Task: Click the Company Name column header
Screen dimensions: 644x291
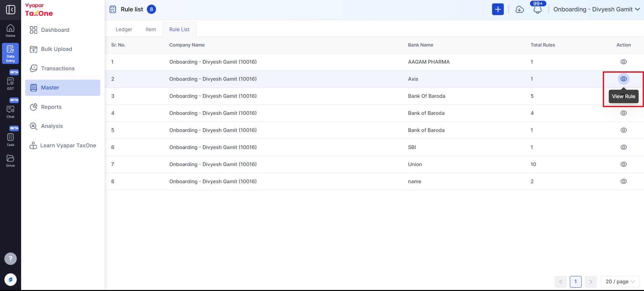Action: [187, 45]
